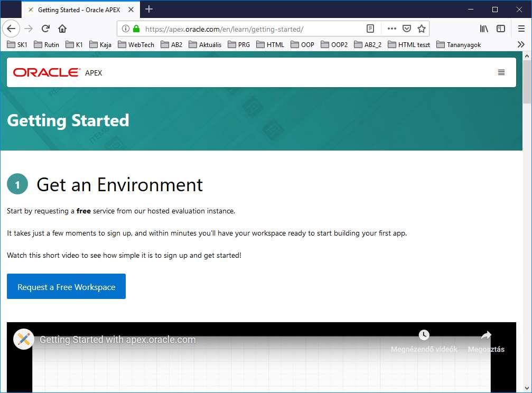The image size is (532, 393).
Task: Click the Oracle logo
Action: 47,72
